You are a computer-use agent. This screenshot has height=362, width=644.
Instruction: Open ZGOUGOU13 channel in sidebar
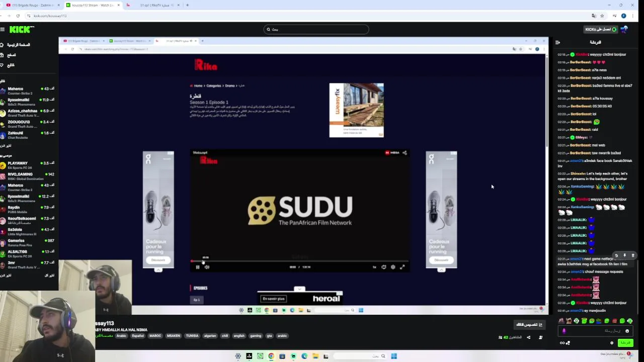tap(28, 124)
